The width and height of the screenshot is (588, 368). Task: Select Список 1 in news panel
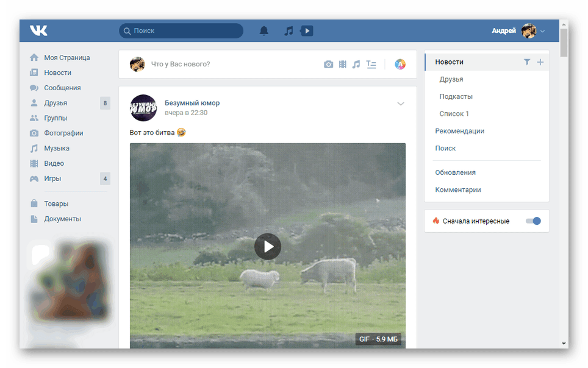[x=454, y=113]
